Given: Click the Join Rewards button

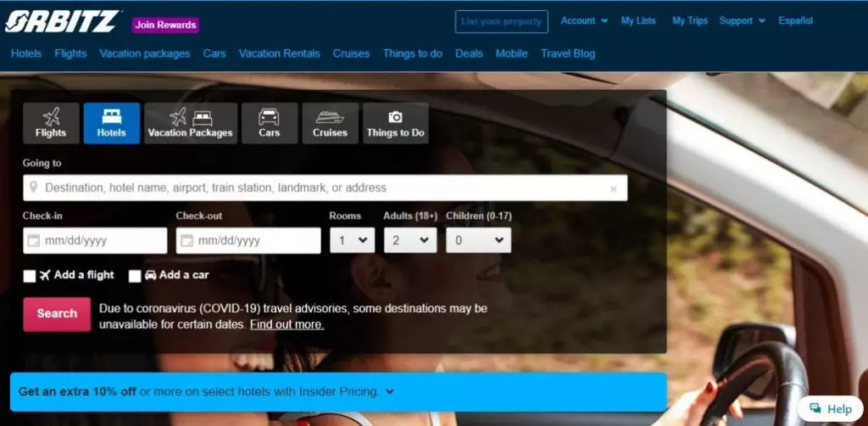Looking at the screenshot, I should point(165,25).
